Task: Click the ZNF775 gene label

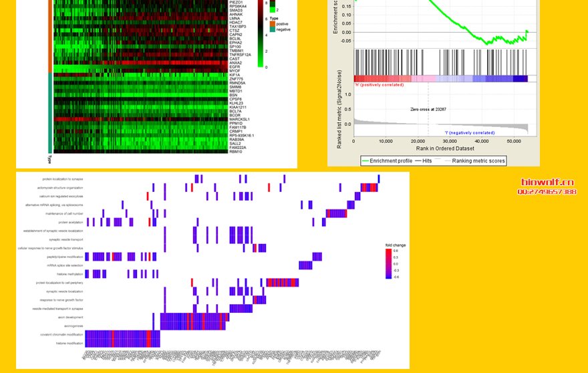Action: 237,79
